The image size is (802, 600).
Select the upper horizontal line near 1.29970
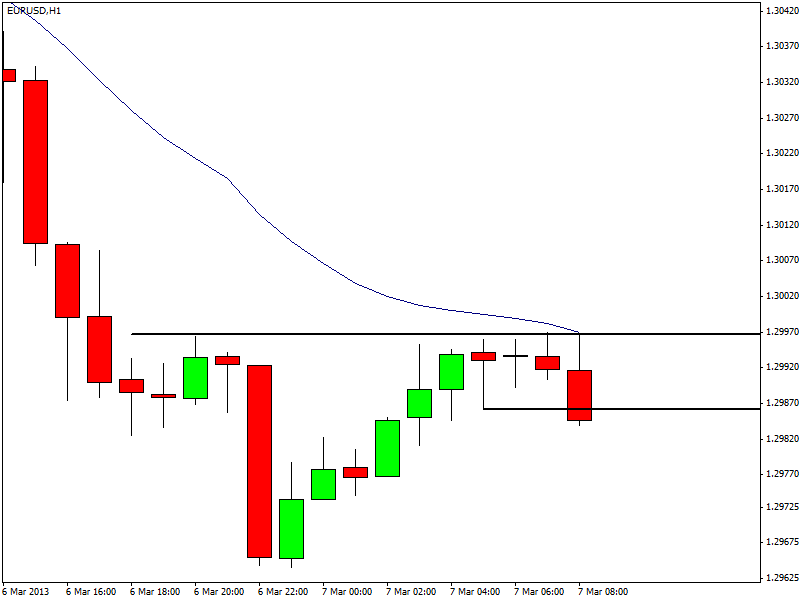click(x=300, y=333)
